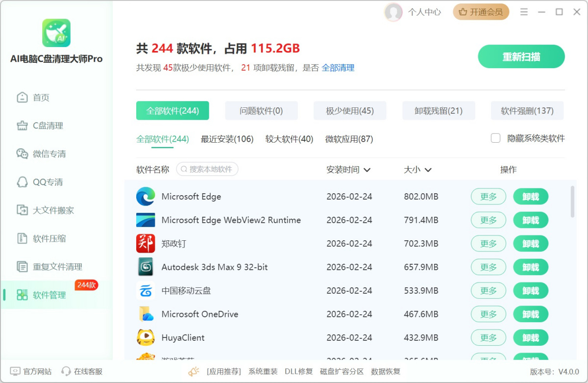Switch to 极少使用(45) tab

coord(350,111)
